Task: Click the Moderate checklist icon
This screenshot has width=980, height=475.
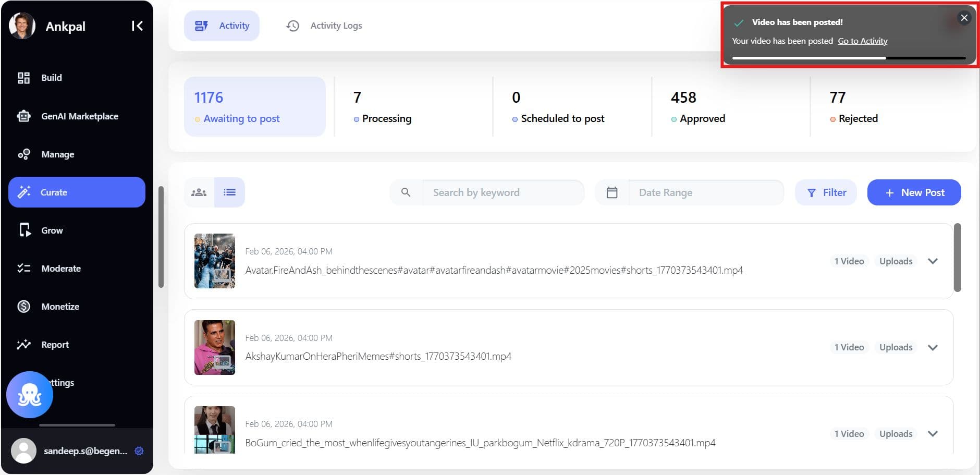Action: pos(24,269)
